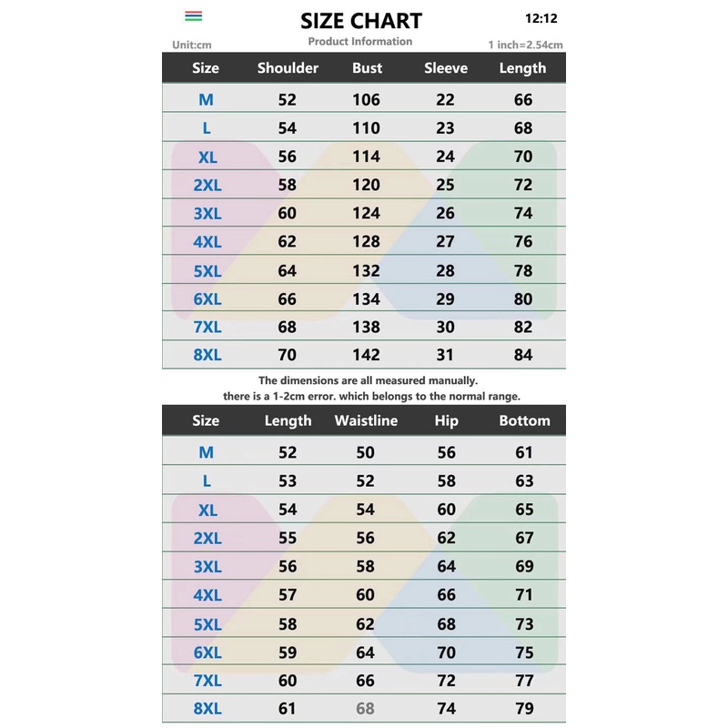Tap the striped hamburger menu icon
Image resolution: width=728 pixels, height=728 pixels.
point(193,16)
